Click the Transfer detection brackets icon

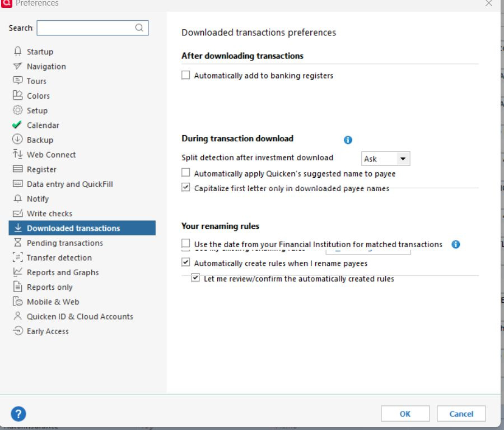click(x=17, y=257)
